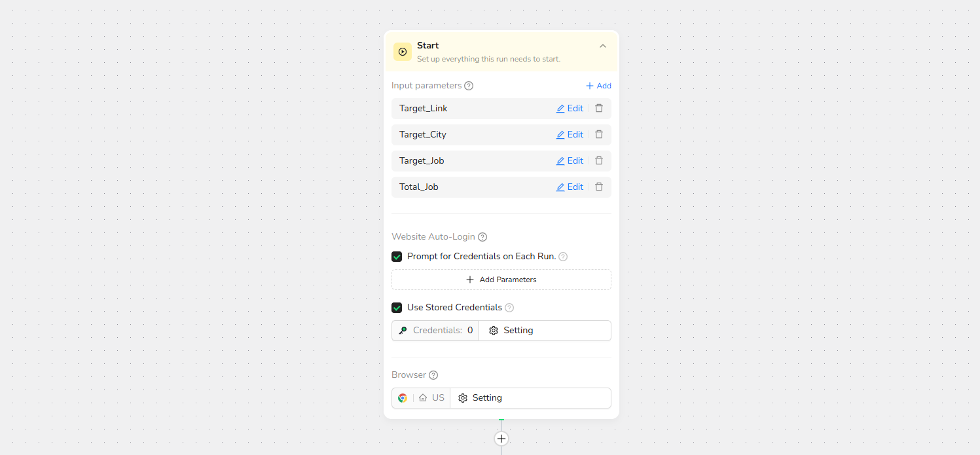Delete the Total_Job parameter with the trash icon

599,187
